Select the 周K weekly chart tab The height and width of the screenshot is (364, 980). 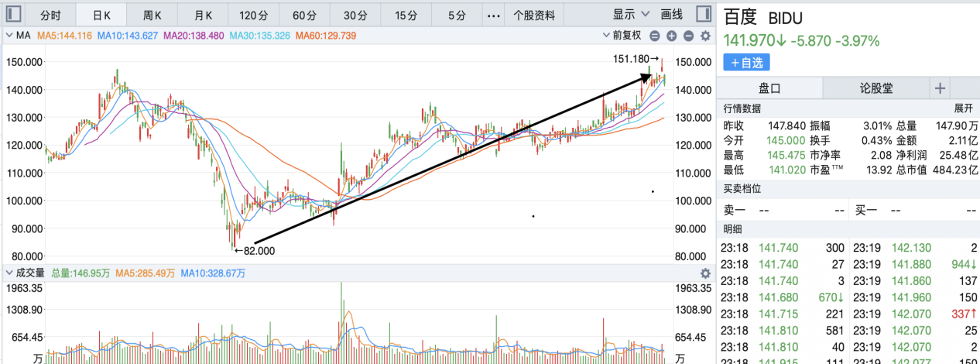coord(152,15)
